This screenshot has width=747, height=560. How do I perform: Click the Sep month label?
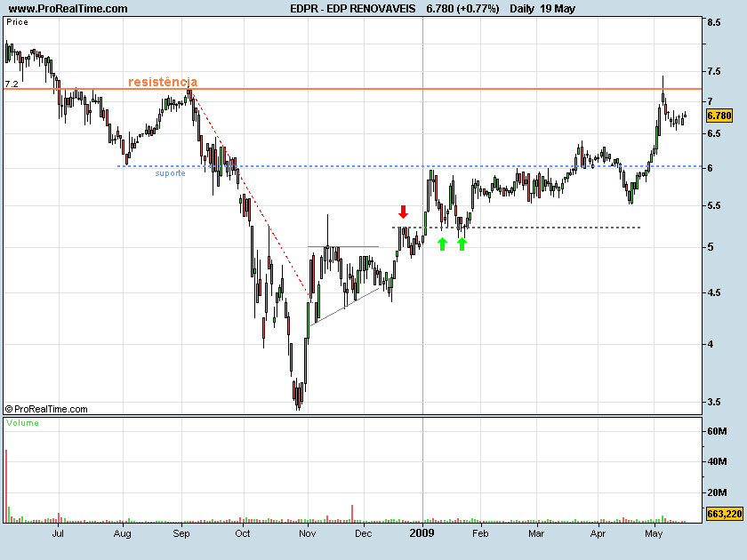coord(181,533)
